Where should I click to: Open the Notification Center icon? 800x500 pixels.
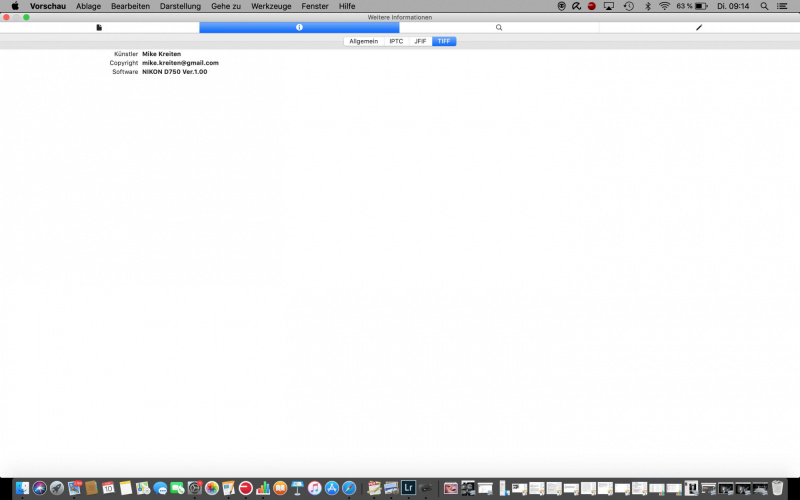coord(782,6)
